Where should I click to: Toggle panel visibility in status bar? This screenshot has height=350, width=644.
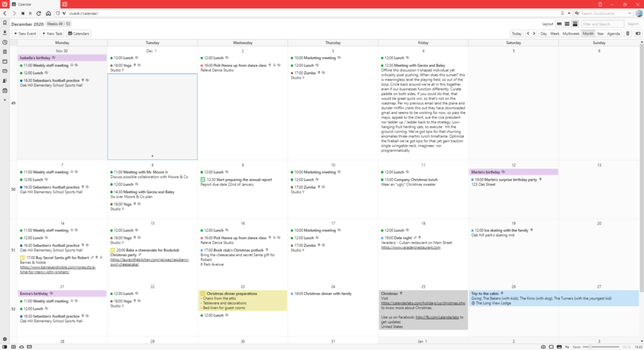click(5, 347)
